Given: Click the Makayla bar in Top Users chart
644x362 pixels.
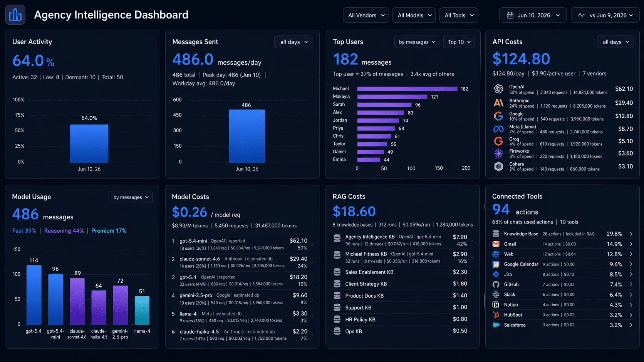Looking at the screenshot, I should coord(392,97).
